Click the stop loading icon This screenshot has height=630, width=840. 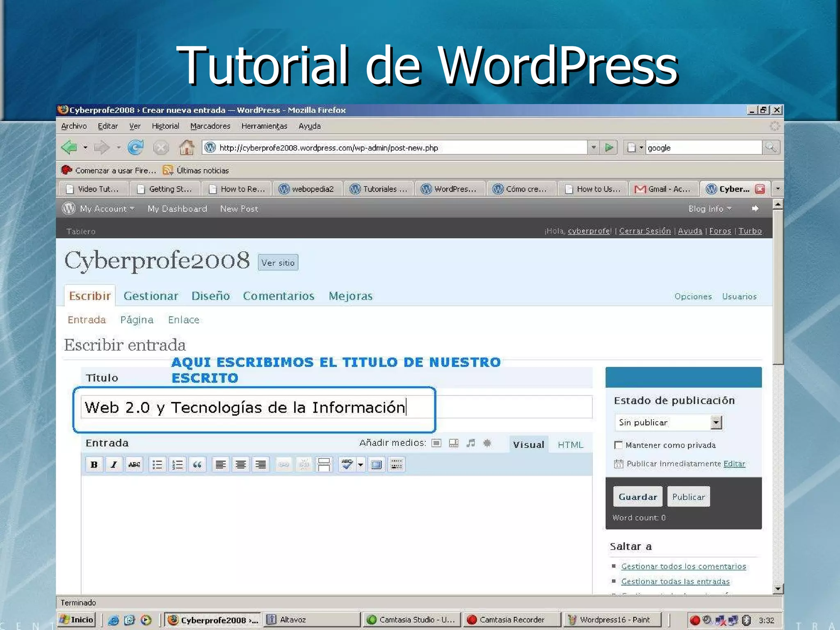pyautogui.click(x=161, y=147)
